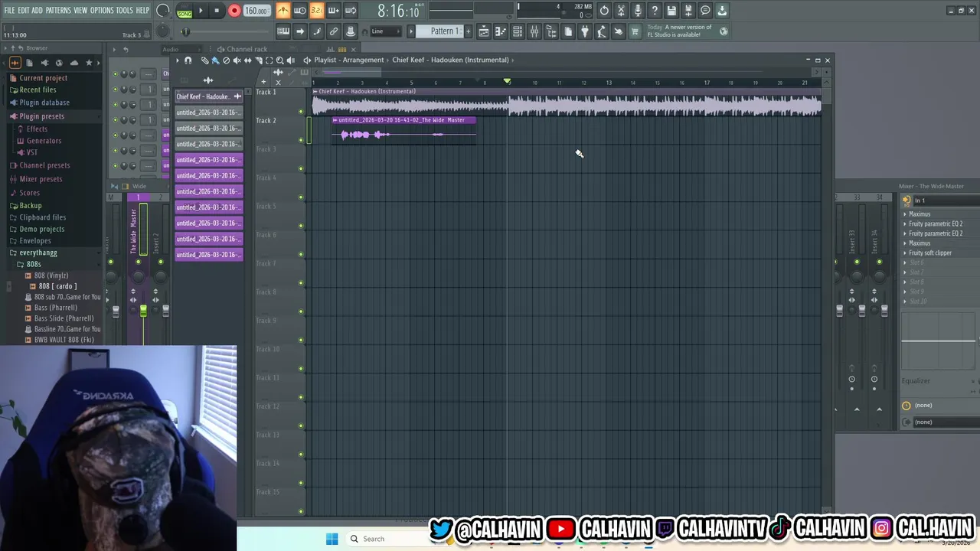Toggle the 3-2-1 countdown before recording button

[316, 11]
